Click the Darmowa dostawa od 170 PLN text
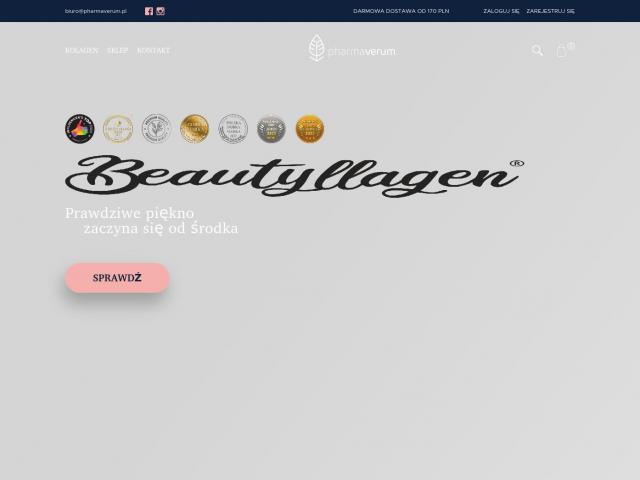This screenshot has width=640, height=480. pyautogui.click(x=401, y=11)
